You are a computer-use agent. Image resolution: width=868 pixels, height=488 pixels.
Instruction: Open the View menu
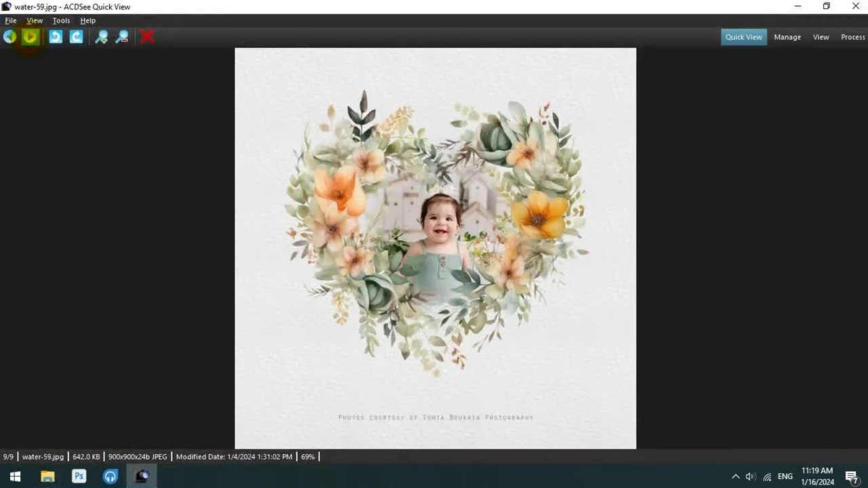pos(34,20)
